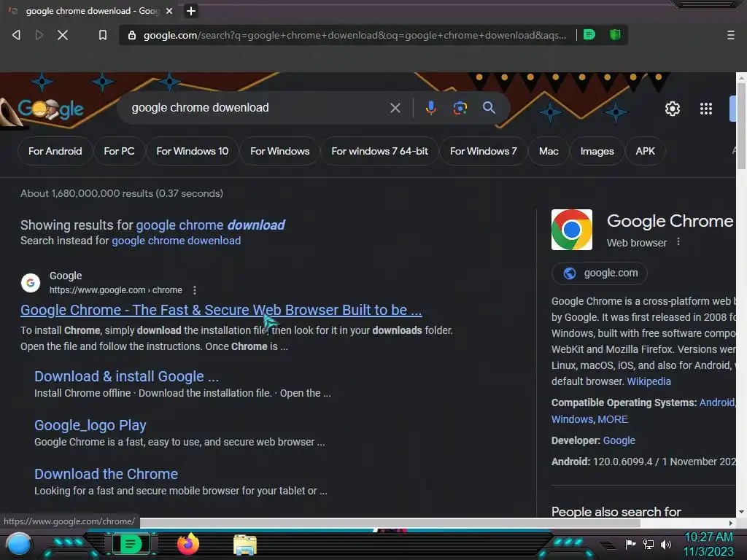Launch Firefox from the taskbar
The image size is (747, 560).
(x=188, y=544)
